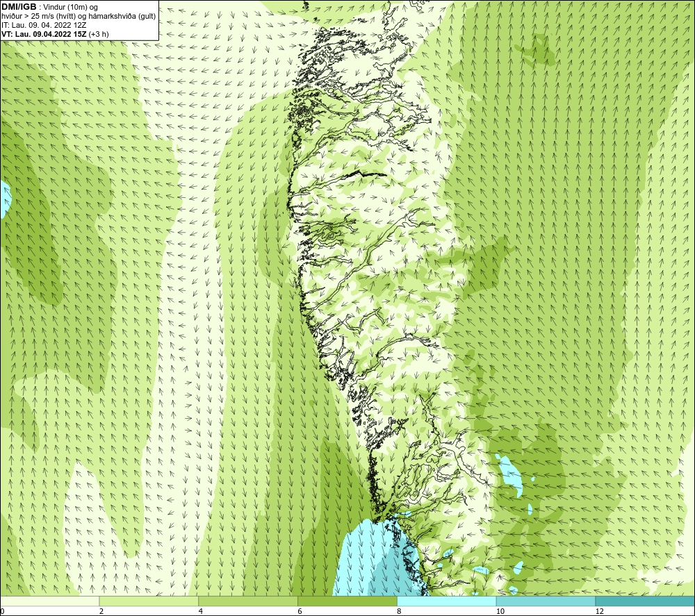Click the cyan 10–12 m/s legend swatch

pyautogui.click(x=546, y=601)
